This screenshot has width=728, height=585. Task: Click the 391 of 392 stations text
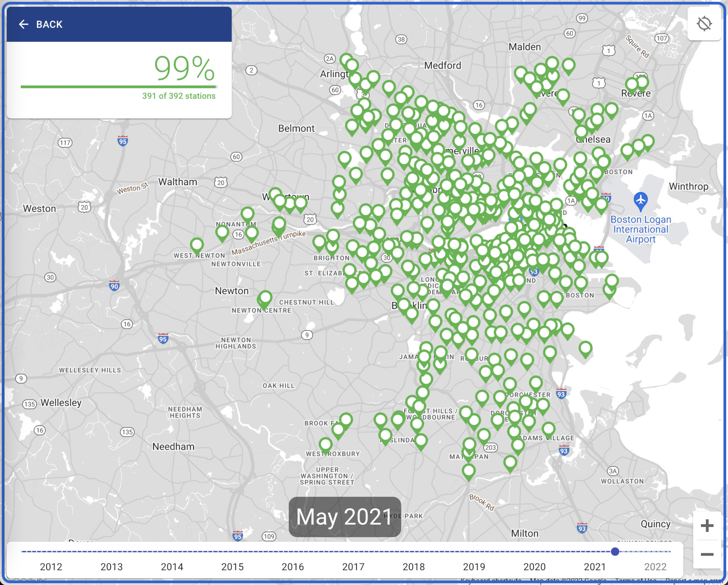[179, 96]
